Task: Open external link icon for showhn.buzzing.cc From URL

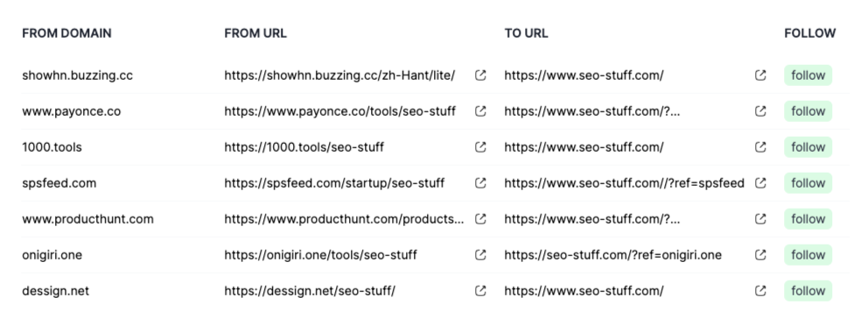Action: [x=480, y=74]
